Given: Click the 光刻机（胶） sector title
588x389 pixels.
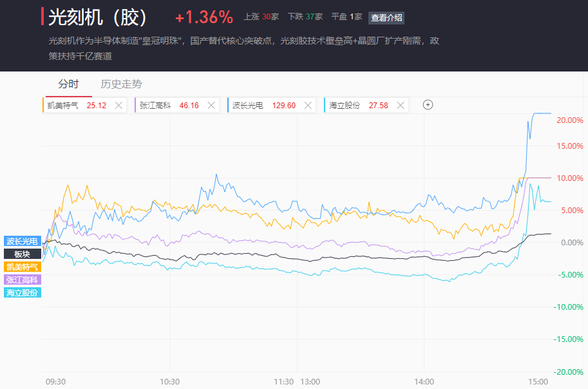Looking at the screenshot, I should (x=98, y=17).
